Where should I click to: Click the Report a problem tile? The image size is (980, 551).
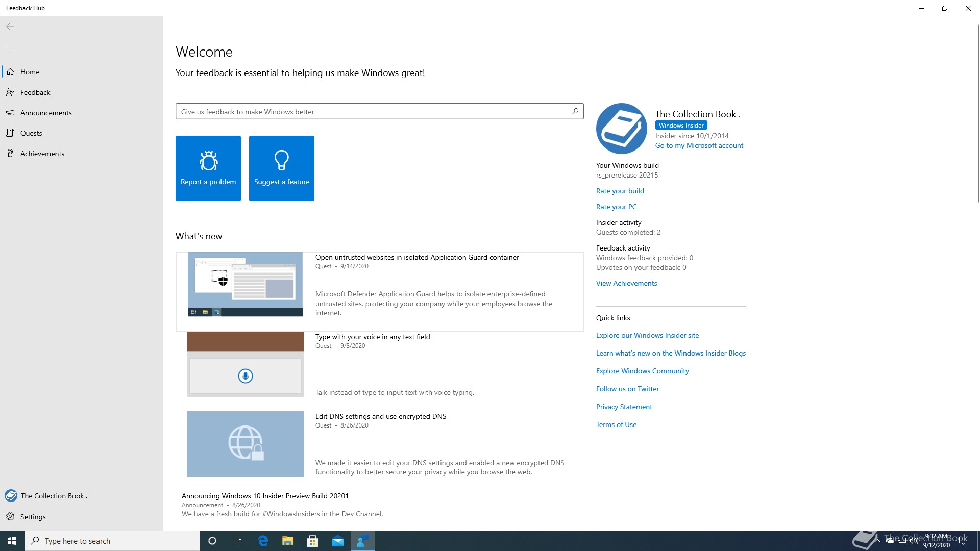tap(208, 168)
